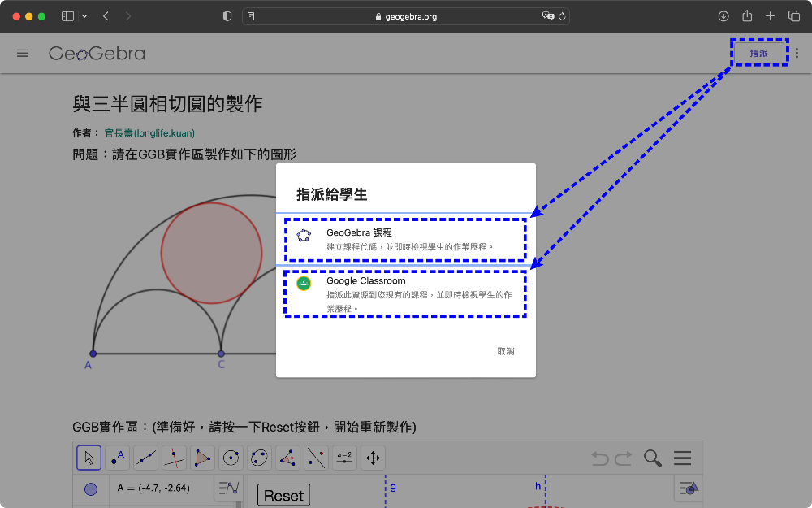Choose the GeoGebra 課程 option

405,240
